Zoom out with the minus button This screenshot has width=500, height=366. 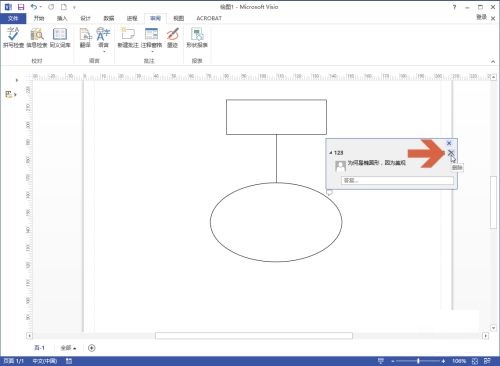(x=393, y=361)
